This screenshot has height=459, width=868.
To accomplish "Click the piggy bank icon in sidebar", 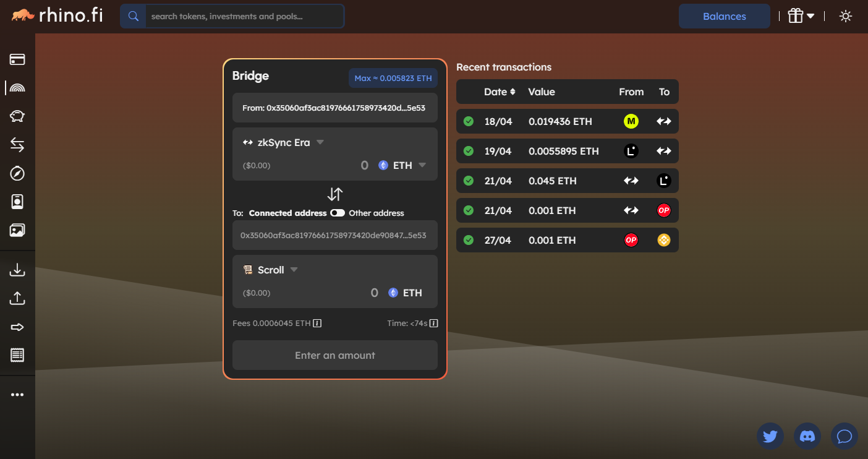I will point(17,116).
